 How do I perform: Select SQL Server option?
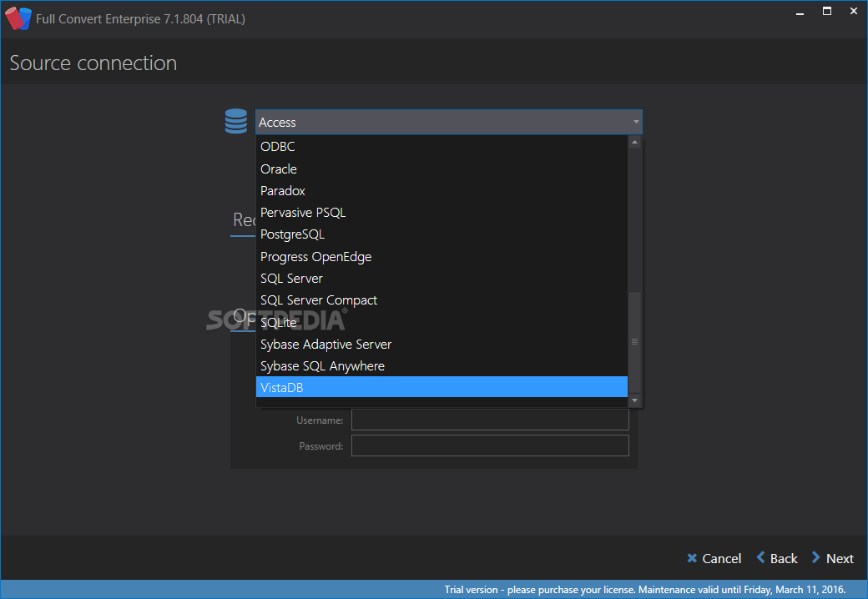[x=442, y=278]
